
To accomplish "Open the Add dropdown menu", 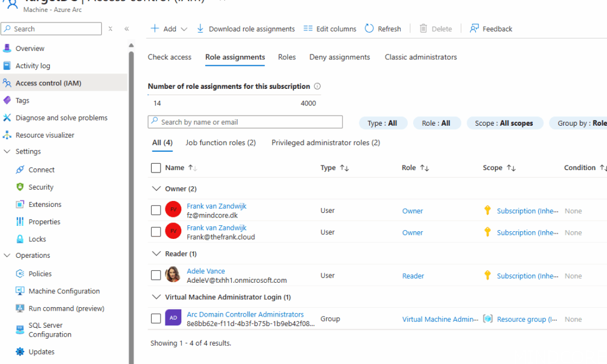I will point(169,28).
